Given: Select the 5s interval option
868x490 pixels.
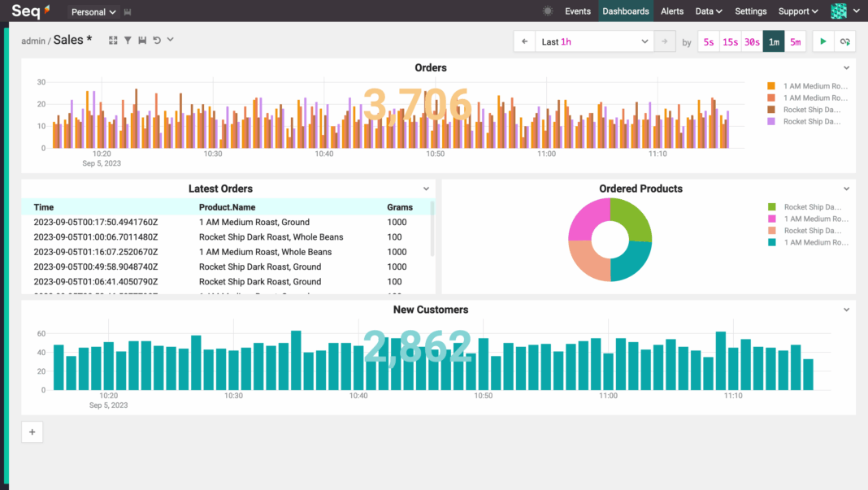Looking at the screenshot, I should [709, 41].
